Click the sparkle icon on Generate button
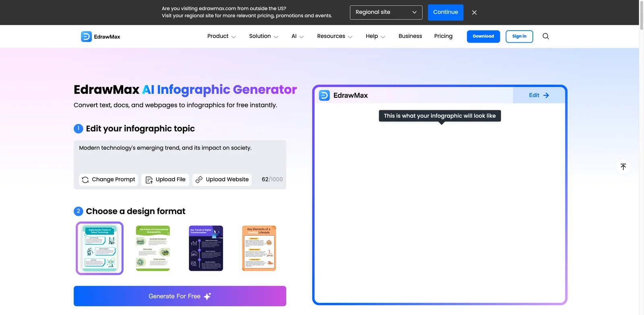 207,296
